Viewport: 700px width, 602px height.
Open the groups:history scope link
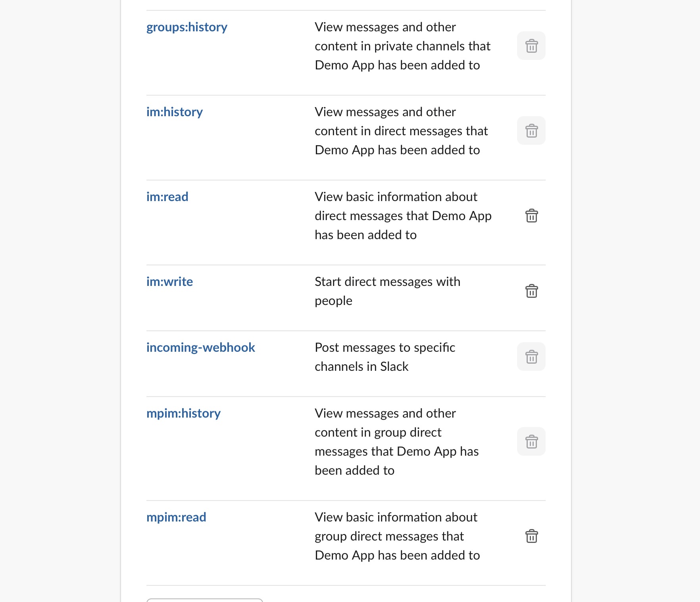click(x=187, y=27)
